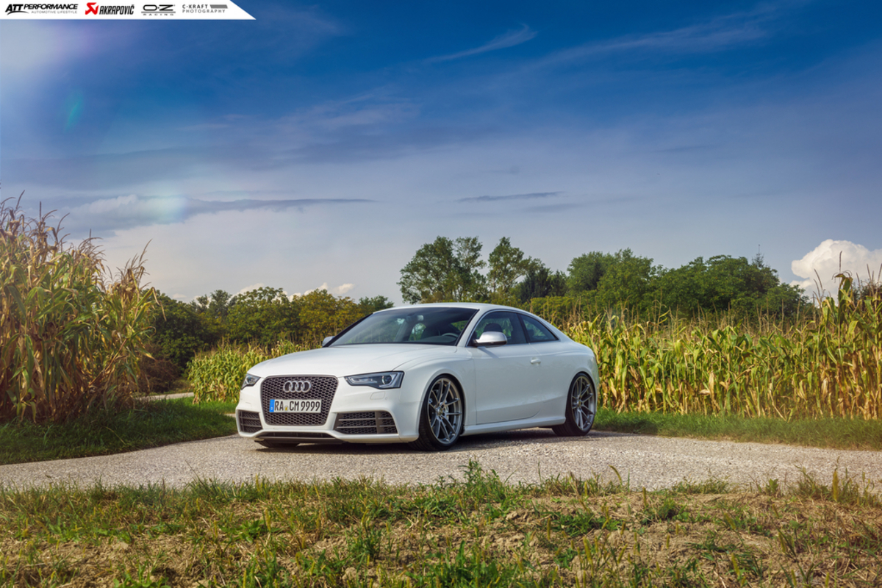The width and height of the screenshot is (882, 588).
Task: Click the large honeycomb front grille
Action: (x=298, y=399)
